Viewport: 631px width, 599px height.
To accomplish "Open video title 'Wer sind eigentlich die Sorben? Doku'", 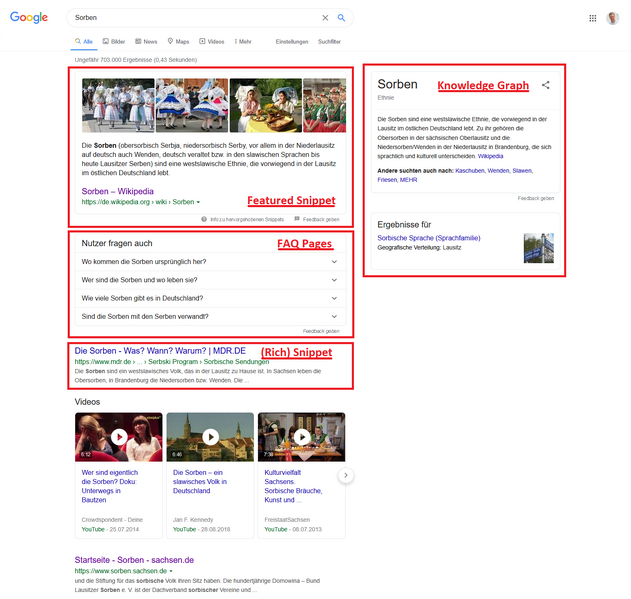I will pyautogui.click(x=109, y=486).
